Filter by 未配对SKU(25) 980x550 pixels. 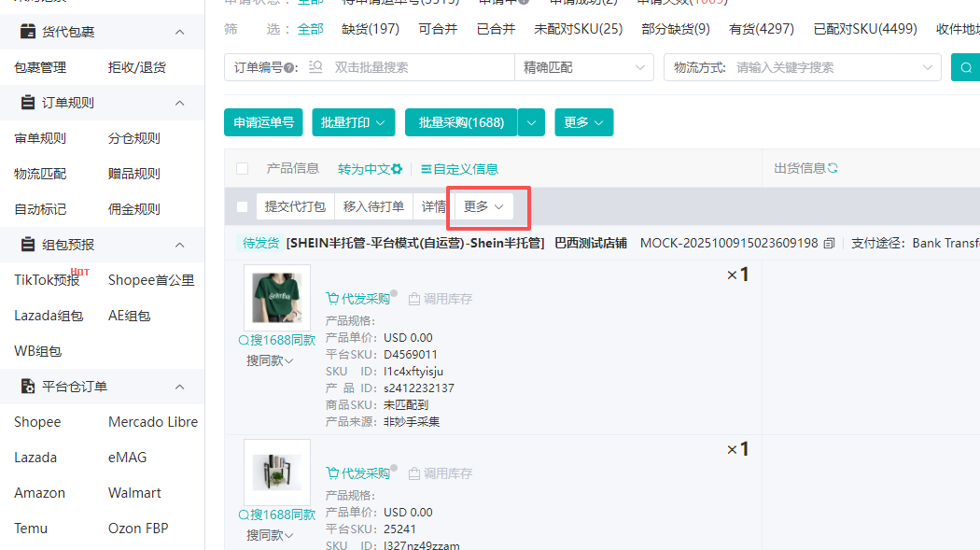[x=579, y=29]
